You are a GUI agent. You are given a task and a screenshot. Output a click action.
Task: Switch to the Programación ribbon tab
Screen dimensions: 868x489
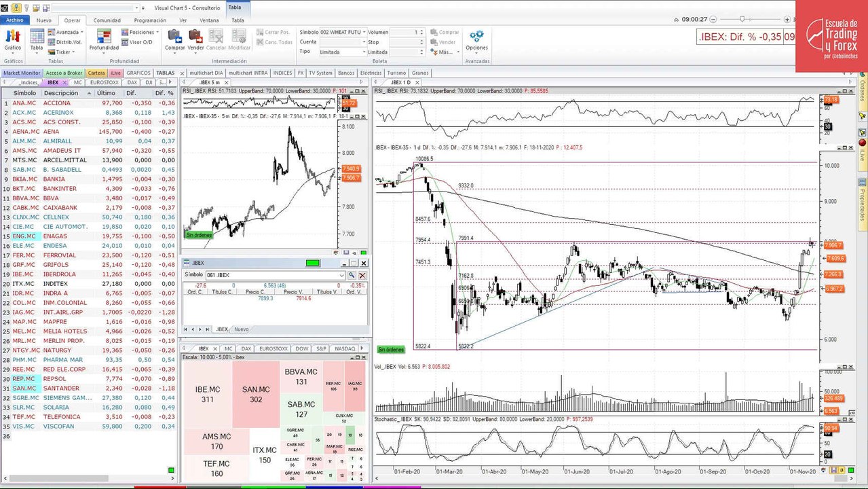[150, 20]
